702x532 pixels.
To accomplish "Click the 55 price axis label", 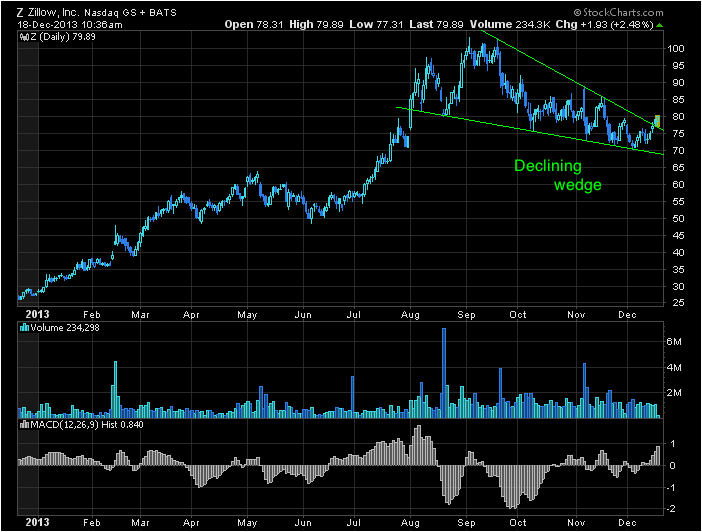I will (x=678, y=202).
